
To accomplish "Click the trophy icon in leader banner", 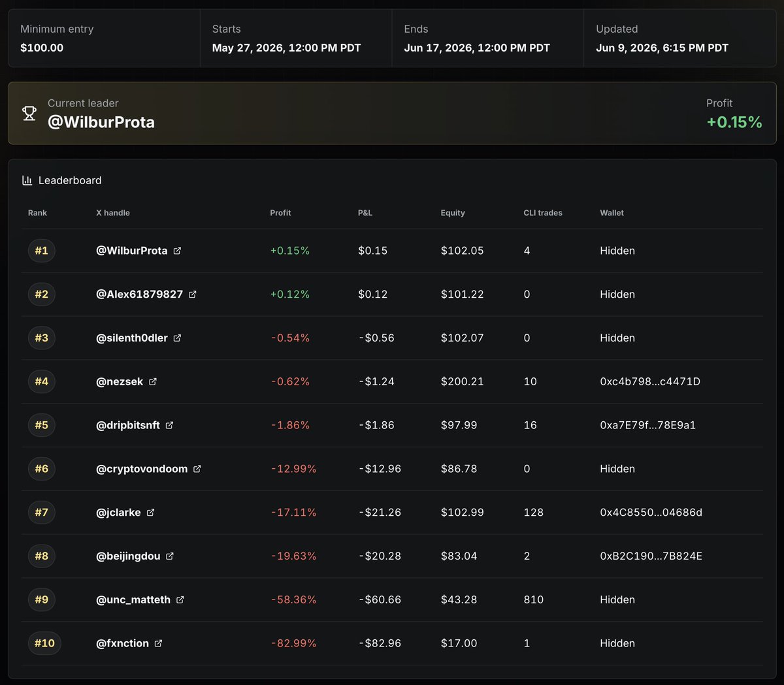I will (29, 113).
